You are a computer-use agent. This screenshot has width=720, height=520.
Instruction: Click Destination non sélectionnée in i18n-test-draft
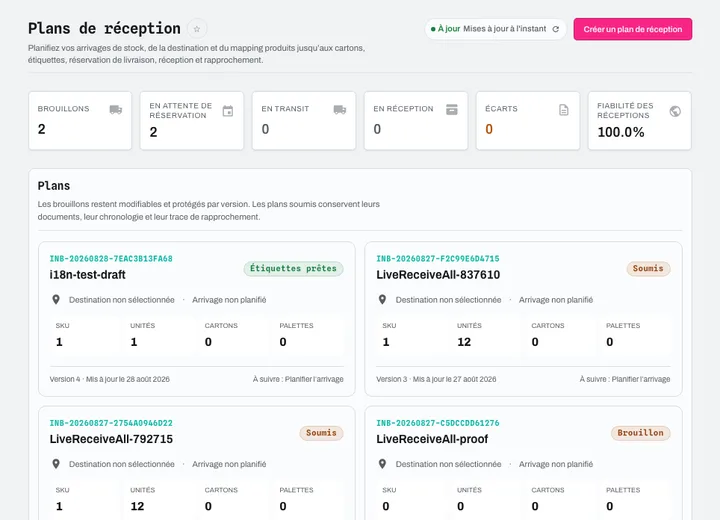tap(122, 300)
